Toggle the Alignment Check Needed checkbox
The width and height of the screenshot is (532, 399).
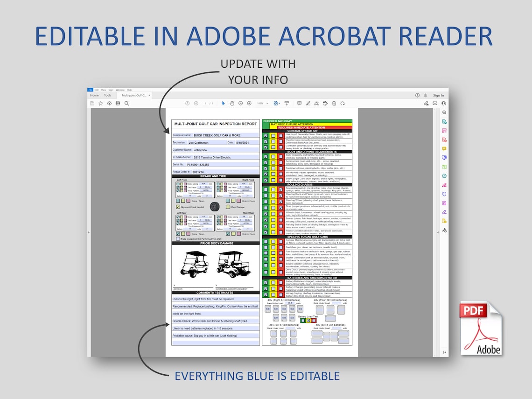[178, 207]
